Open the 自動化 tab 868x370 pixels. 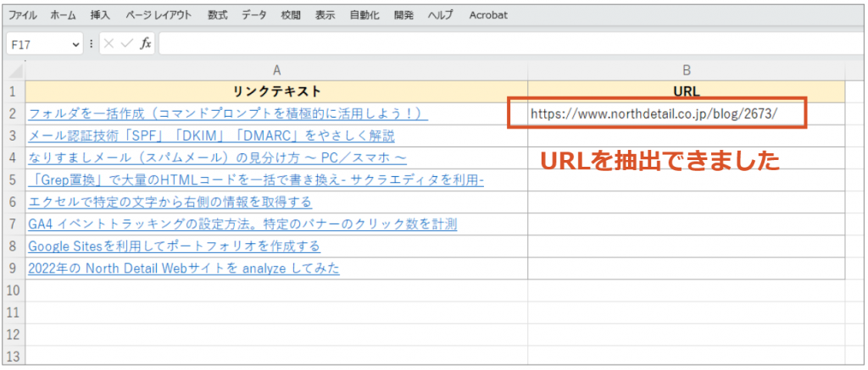tap(364, 15)
